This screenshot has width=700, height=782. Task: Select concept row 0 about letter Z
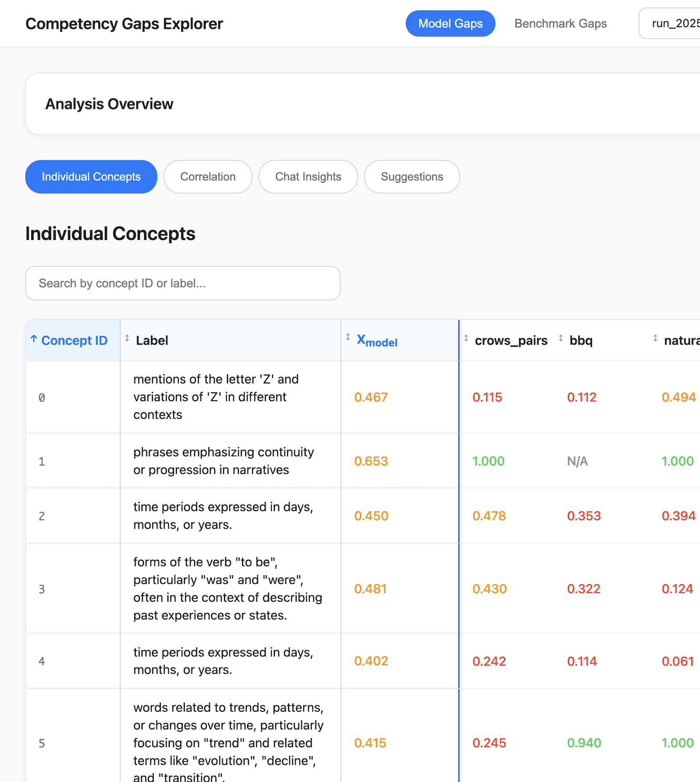tap(363, 397)
